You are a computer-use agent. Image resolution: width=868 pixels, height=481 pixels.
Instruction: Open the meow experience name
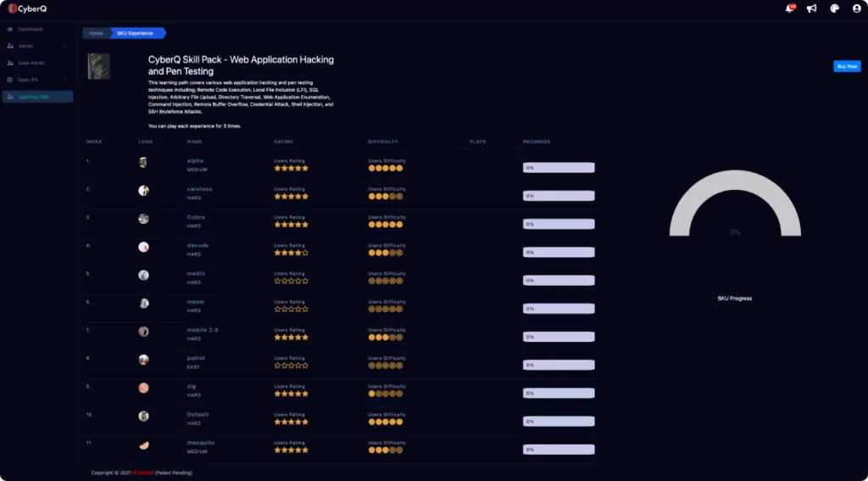point(196,301)
